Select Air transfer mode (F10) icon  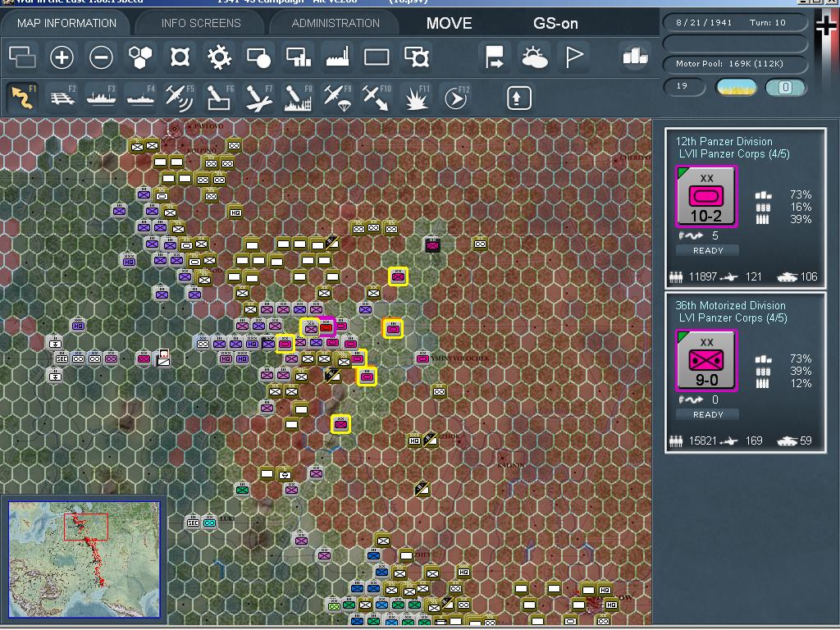coord(377,98)
